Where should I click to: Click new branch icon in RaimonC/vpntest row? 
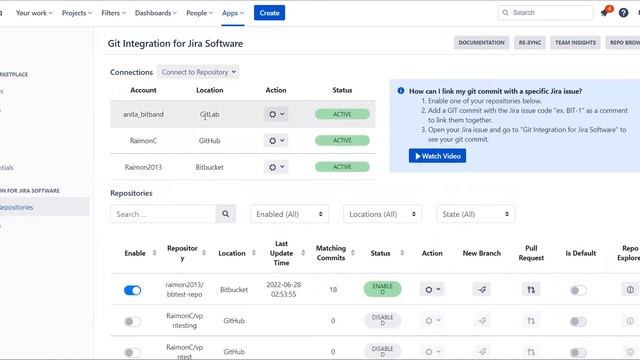(482, 351)
